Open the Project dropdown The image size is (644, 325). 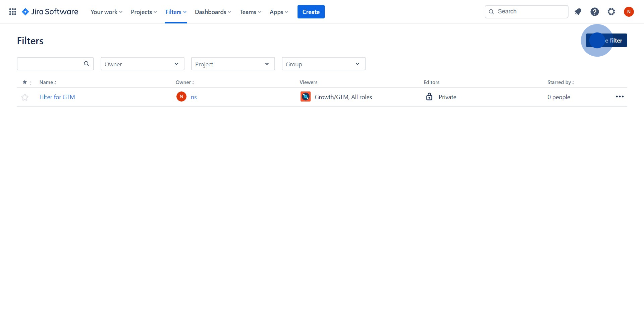pos(233,64)
